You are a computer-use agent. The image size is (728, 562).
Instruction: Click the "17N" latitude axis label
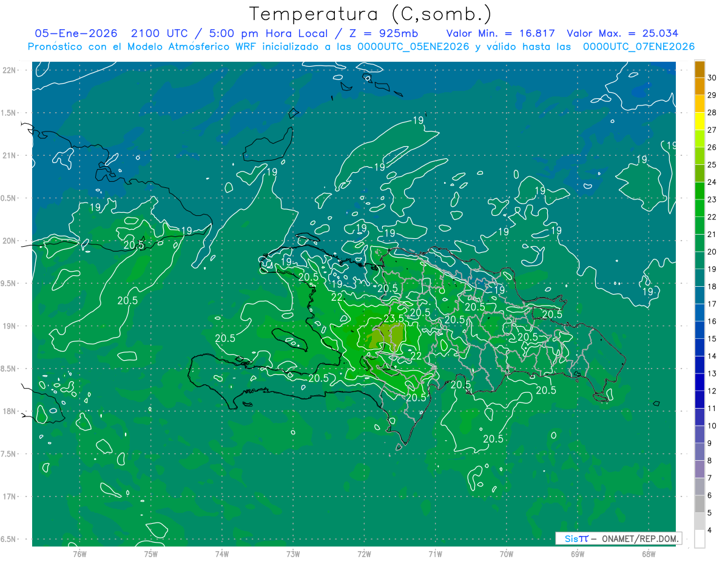pyautogui.click(x=9, y=497)
